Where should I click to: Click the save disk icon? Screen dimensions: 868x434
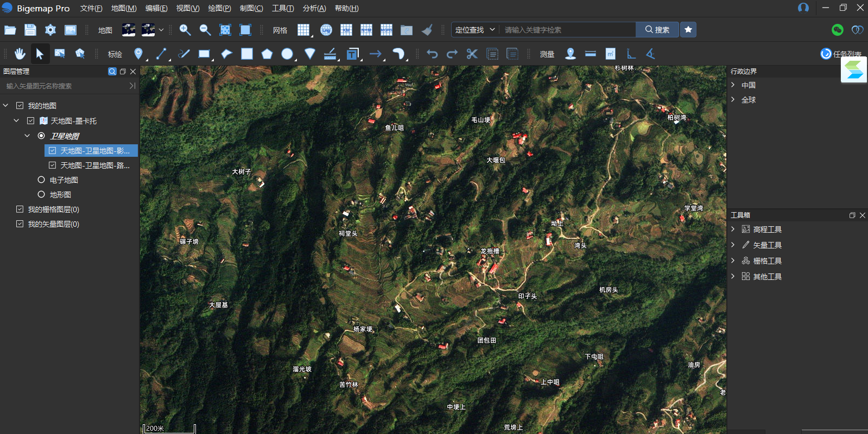point(30,30)
